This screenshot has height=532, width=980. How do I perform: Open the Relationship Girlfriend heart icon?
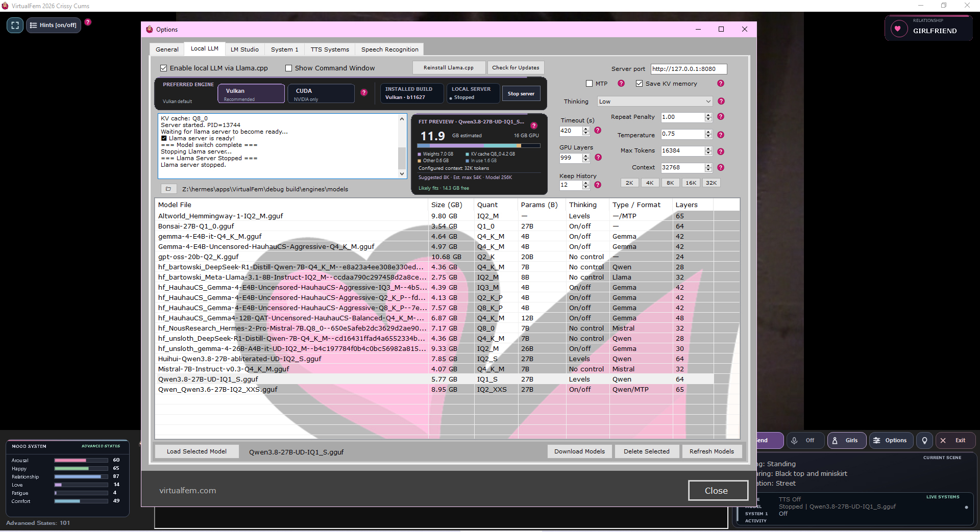(898, 29)
